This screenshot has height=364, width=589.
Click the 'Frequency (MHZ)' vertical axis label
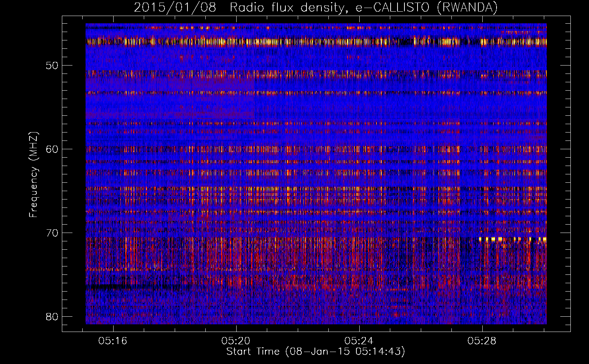tap(33, 174)
